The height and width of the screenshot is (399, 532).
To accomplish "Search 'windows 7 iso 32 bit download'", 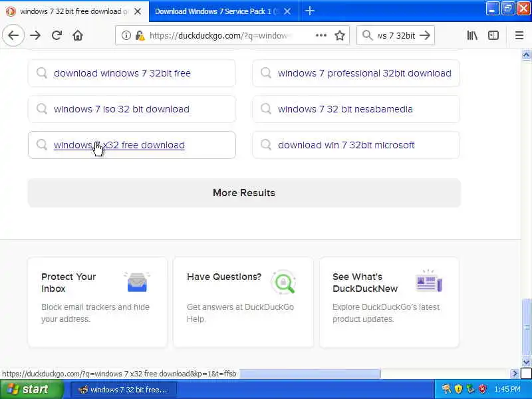I will click(x=132, y=109).
